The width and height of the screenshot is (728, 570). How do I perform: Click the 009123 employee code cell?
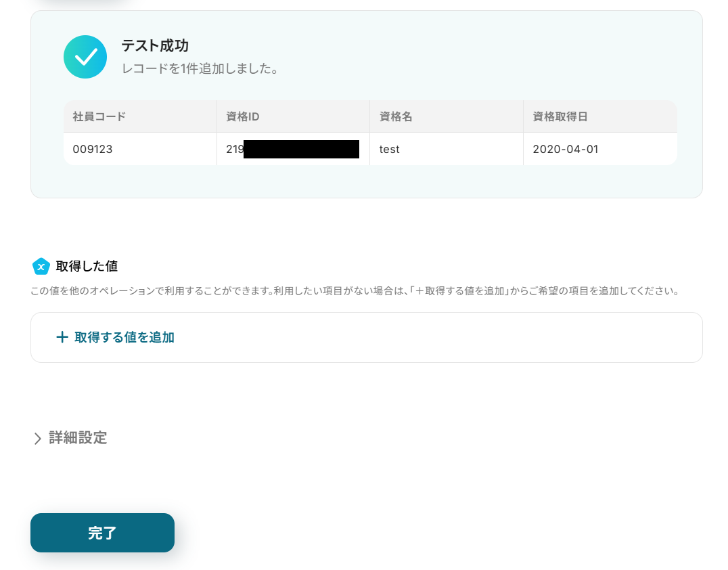point(140,149)
